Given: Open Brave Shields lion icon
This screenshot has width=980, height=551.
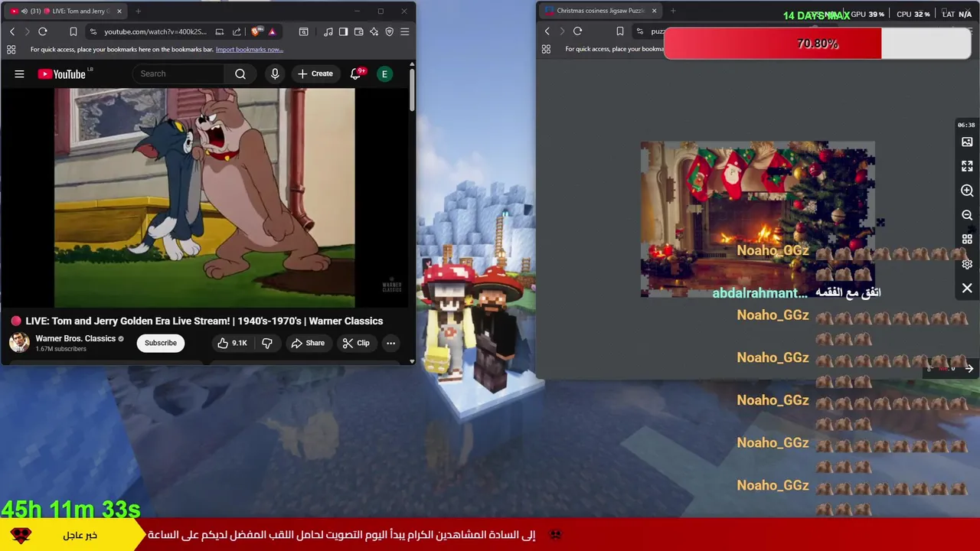Looking at the screenshot, I should coord(256,31).
